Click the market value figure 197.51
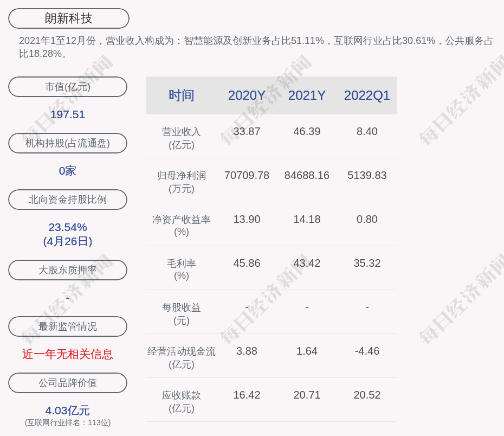The height and width of the screenshot is (436, 504). click(68, 114)
